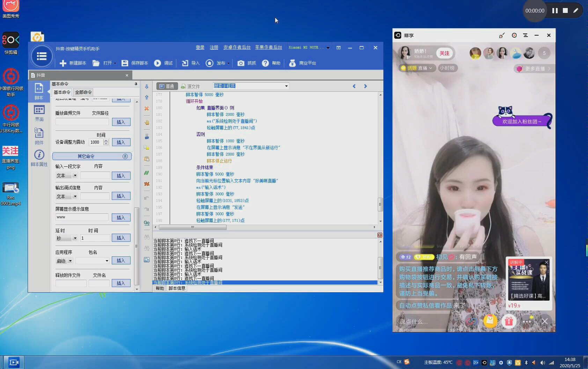
Task: Open the 包名 combo box
Action: (x=93, y=261)
